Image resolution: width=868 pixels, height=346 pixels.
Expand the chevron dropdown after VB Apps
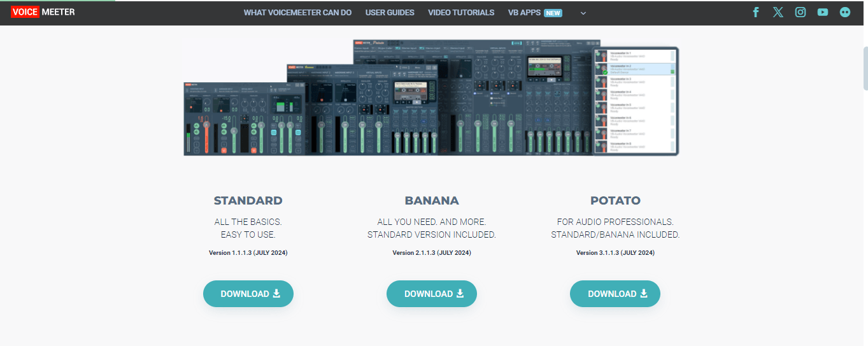(583, 13)
